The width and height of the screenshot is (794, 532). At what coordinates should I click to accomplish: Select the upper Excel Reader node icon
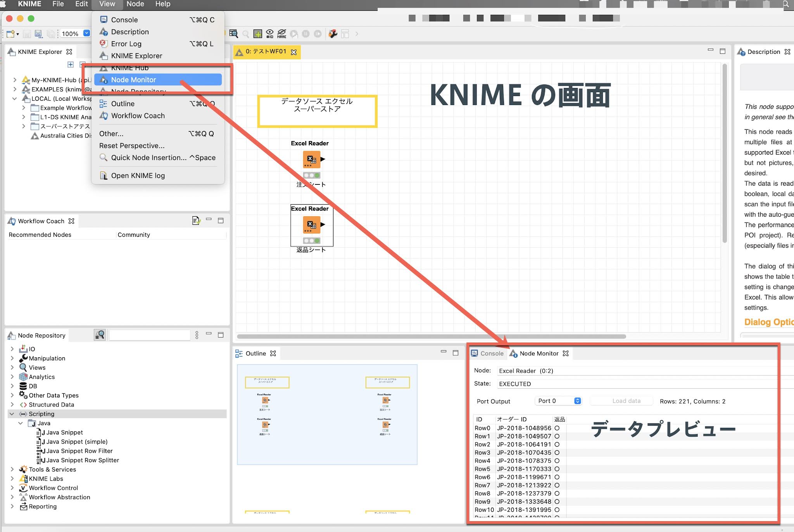click(x=311, y=159)
